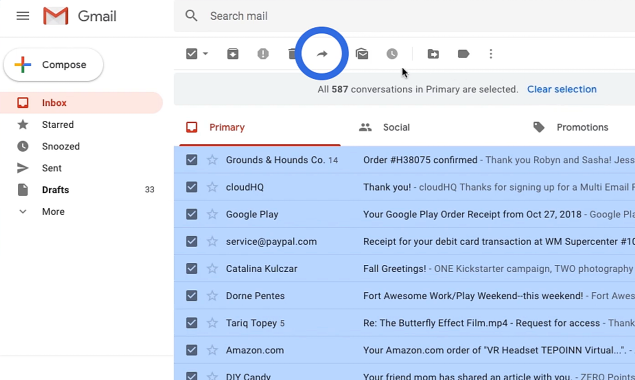The height and width of the screenshot is (380, 635).
Task: Click the Mark as read envelope icon
Action: (362, 54)
